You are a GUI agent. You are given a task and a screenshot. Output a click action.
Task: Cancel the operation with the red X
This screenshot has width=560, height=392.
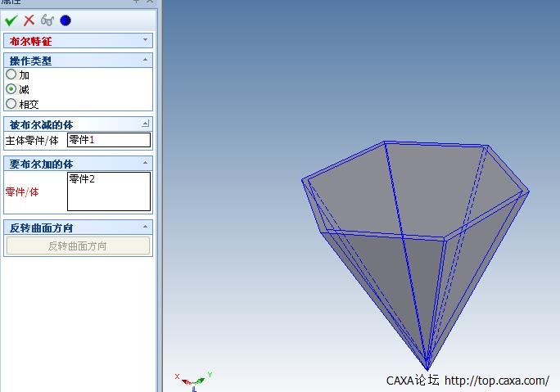pyautogui.click(x=29, y=20)
